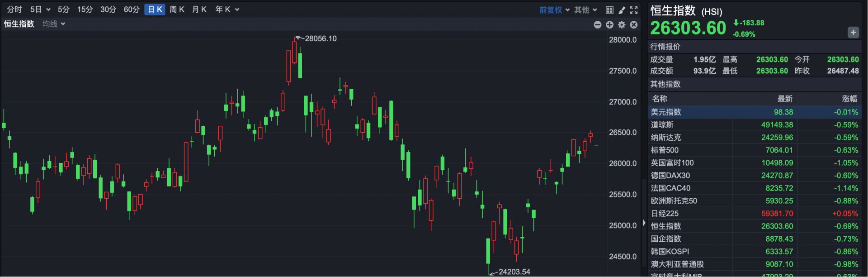
Task: Switch to the 分时 chart tab
Action: pyautogui.click(x=14, y=10)
